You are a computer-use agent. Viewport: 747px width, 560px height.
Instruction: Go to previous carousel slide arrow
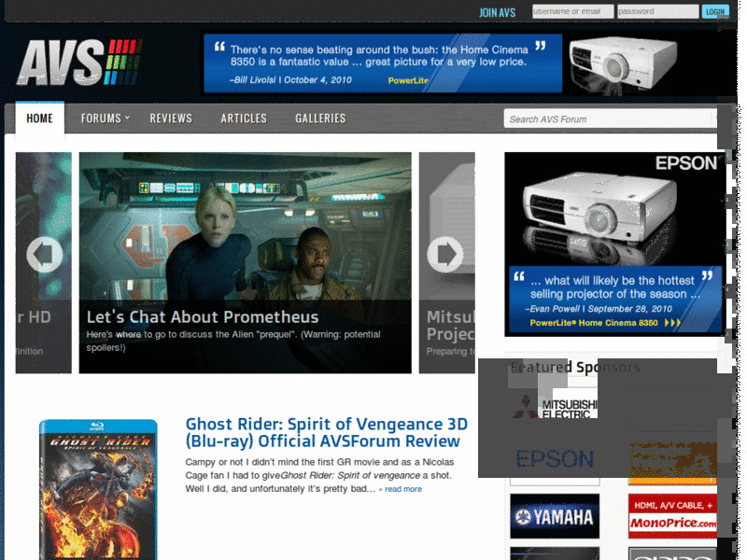[44, 255]
